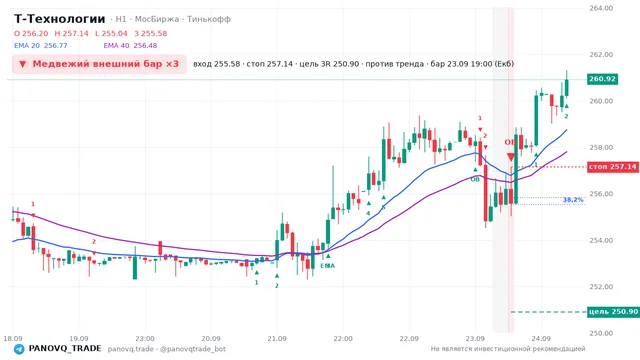This screenshot has width=640, height=360.
Task: Click the large red OB signal arrow
Action: pos(511,157)
